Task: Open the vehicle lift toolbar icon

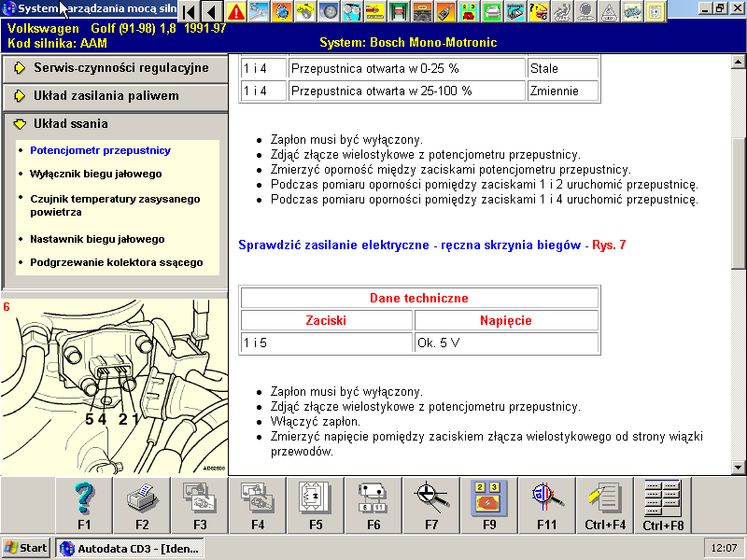Action: 399,11
